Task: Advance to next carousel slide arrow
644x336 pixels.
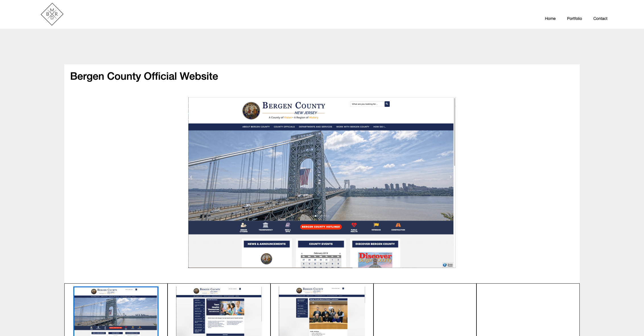Action: (451, 177)
